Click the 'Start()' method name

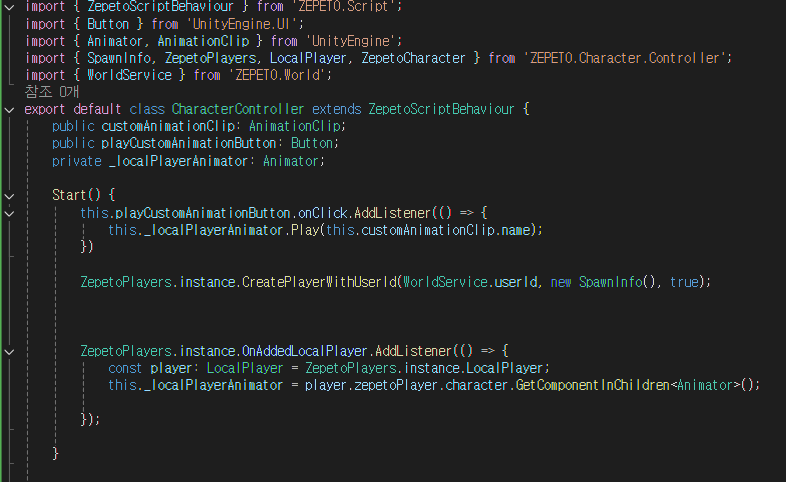pyautogui.click(x=76, y=195)
